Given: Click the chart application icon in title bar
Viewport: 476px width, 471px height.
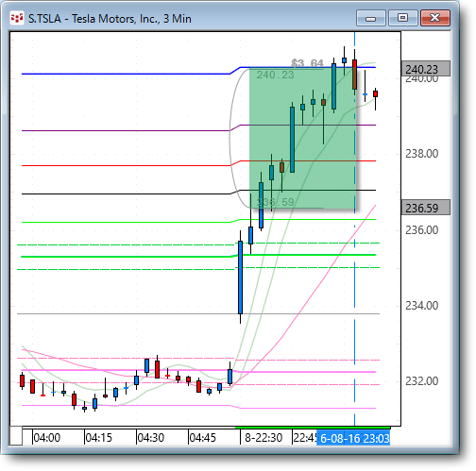Looking at the screenshot, I should pos(17,19).
